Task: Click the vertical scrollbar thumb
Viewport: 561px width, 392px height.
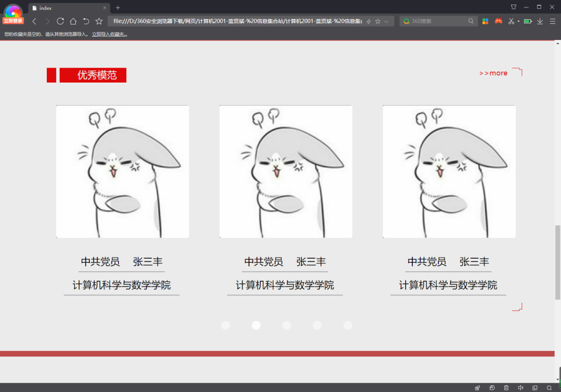Action: (x=557, y=262)
